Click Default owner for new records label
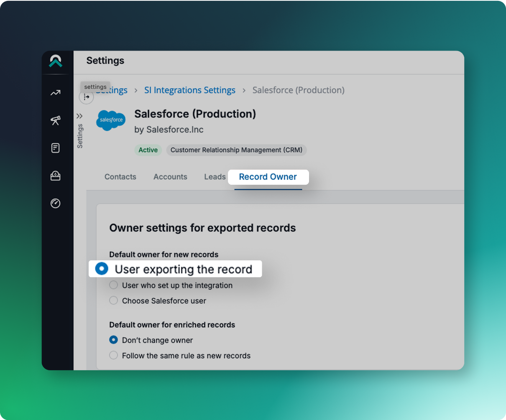The height and width of the screenshot is (420, 506). coord(164,255)
